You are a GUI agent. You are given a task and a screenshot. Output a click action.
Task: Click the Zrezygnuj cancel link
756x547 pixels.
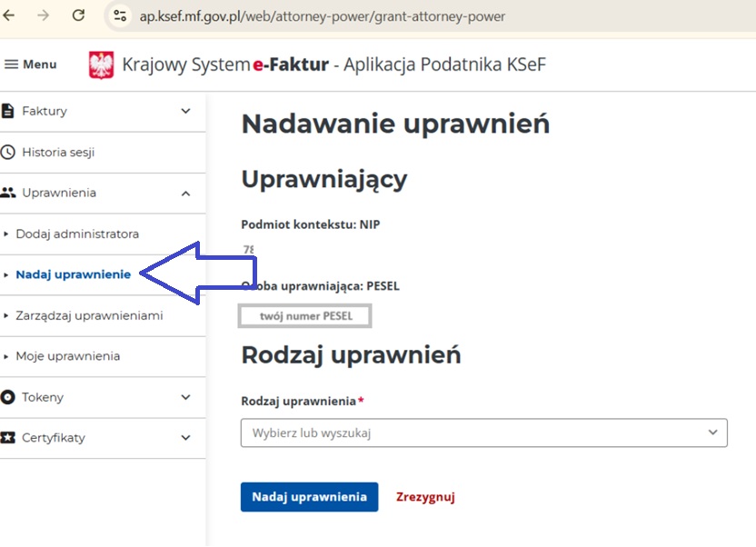pyautogui.click(x=425, y=497)
